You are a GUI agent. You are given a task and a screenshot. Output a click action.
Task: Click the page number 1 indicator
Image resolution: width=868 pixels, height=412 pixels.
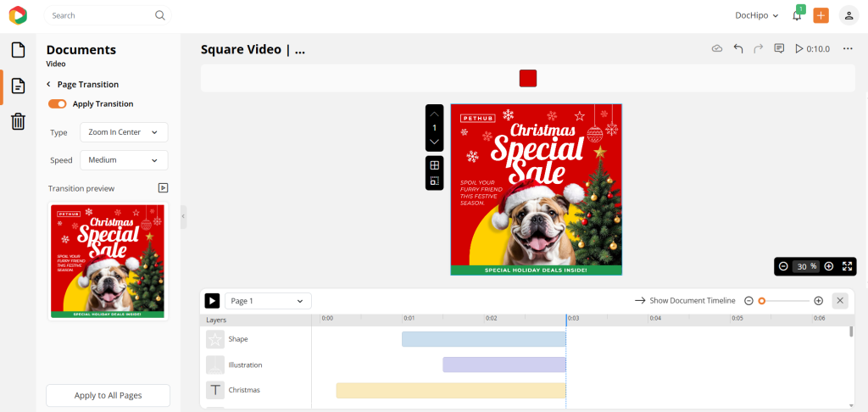(435, 128)
